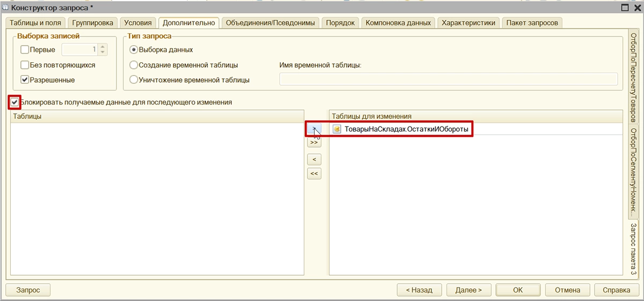The height and width of the screenshot is (301, 644).
Task: Open the Таблицы и поля tab
Action: [x=36, y=23]
